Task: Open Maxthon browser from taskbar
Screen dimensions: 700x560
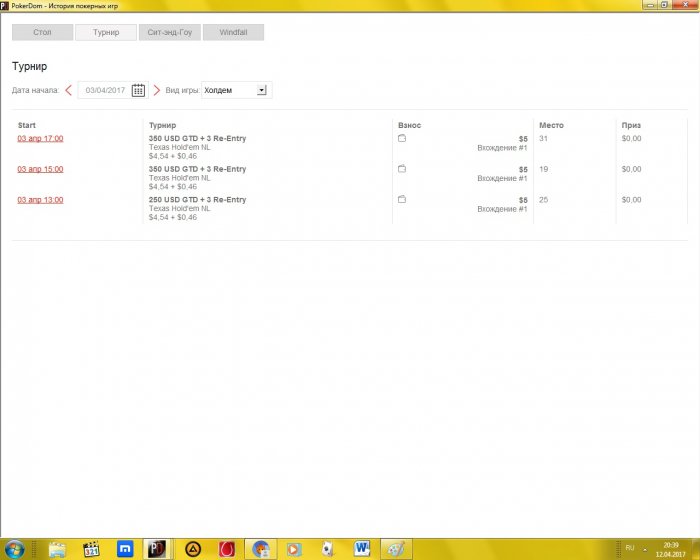Action: coord(126,548)
